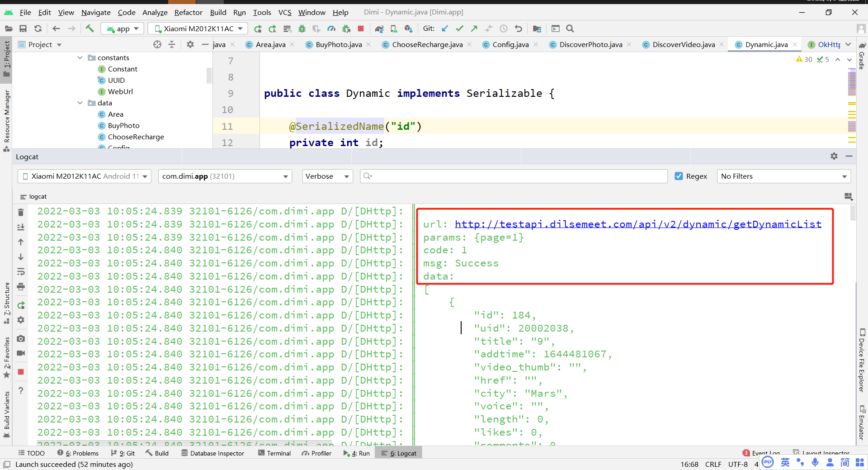
Task: Click the editor error stripe scrollbar
Action: point(852,107)
